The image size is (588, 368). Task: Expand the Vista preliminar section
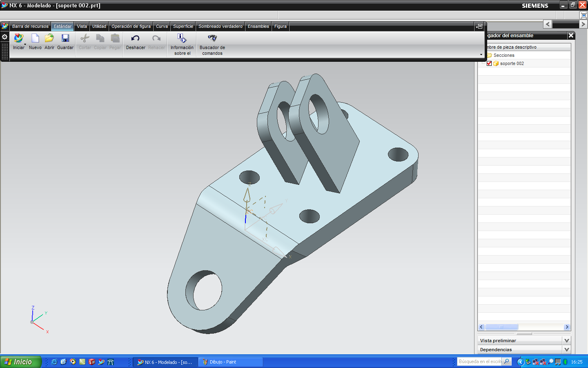coord(566,341)
